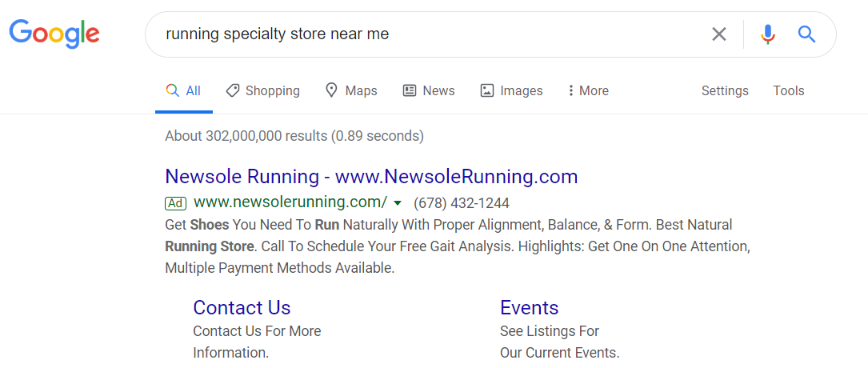Click inside the search text field

[424, 34]
